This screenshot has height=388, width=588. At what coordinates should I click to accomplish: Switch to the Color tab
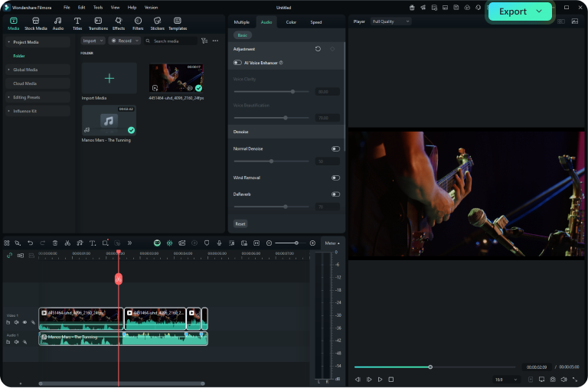pyautogui.click(x=291, y=22)
